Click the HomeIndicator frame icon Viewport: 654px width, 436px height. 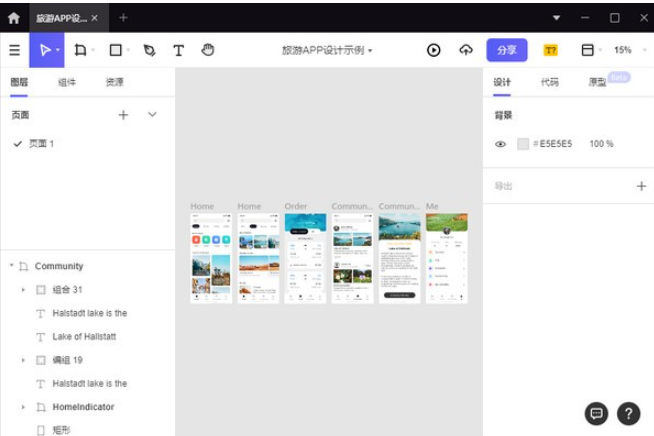(x=41, y=407)
